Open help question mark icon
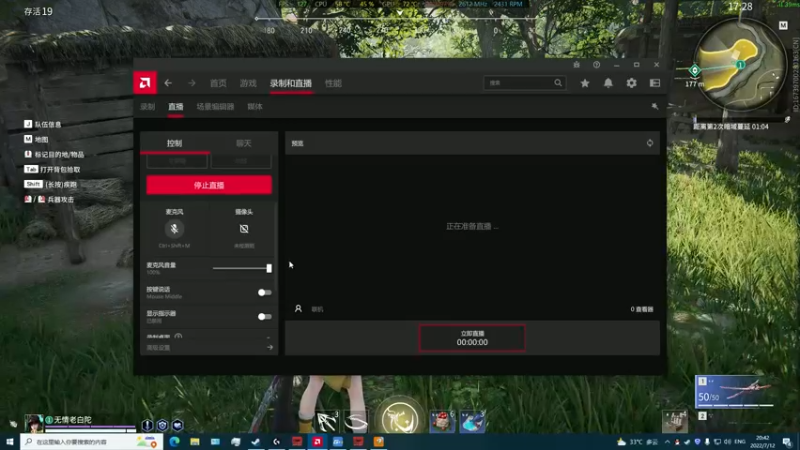800x450 pixels. coord(596,65)
